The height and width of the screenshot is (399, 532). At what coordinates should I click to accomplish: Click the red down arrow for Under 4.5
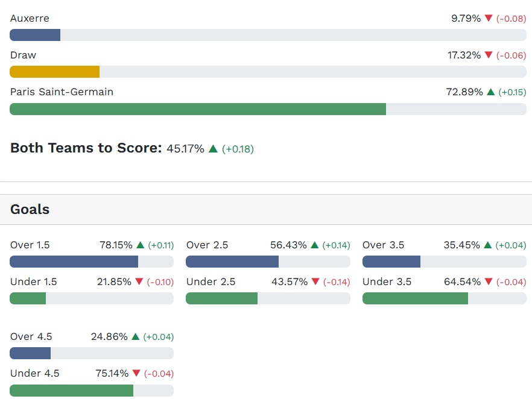pyautogui.click(x=136, y=374)
